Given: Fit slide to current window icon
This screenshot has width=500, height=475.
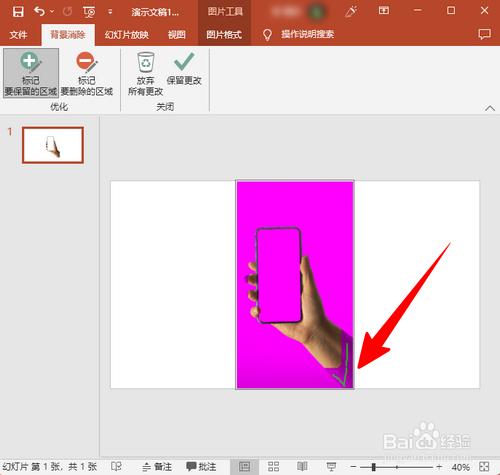Looking at the screenshot, I should coord(484,466).
